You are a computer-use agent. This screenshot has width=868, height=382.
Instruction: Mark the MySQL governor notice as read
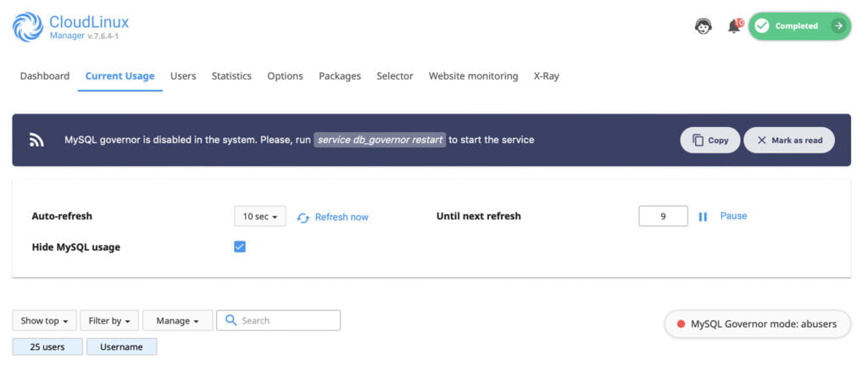[x=789, y=141]
